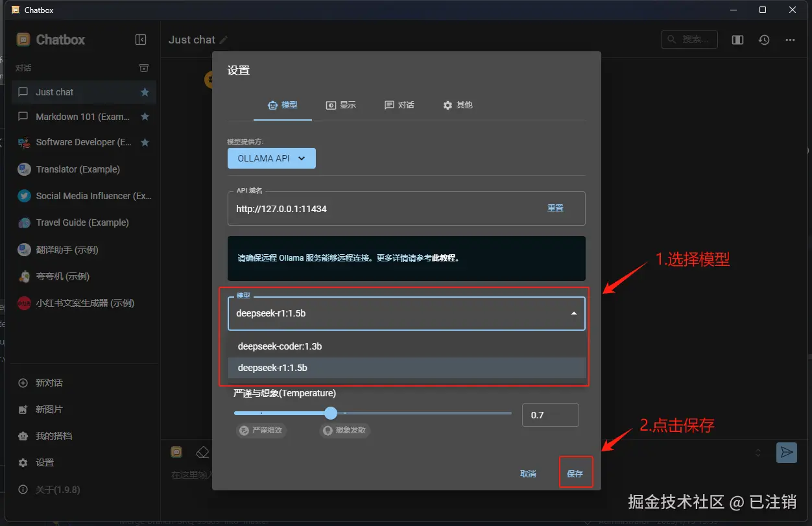
Task: Open the 夸夸机 (示例) conversation
Action: coord(84,276)
